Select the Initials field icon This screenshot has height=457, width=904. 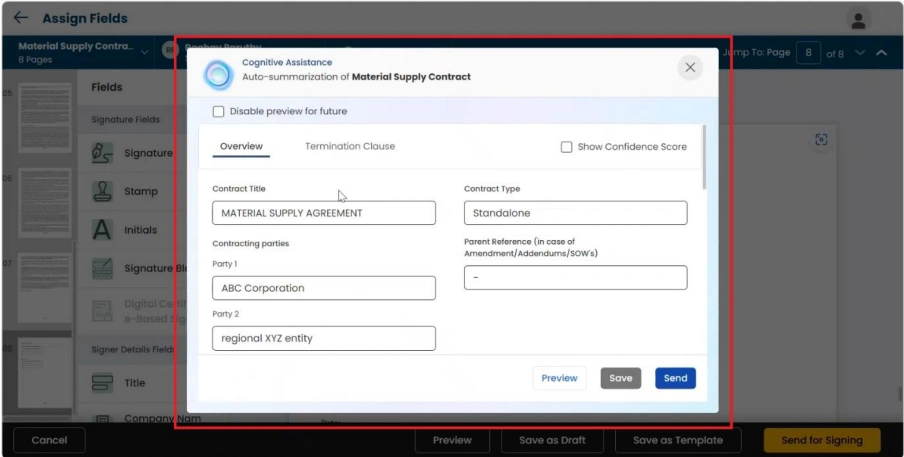coord(102,230)
